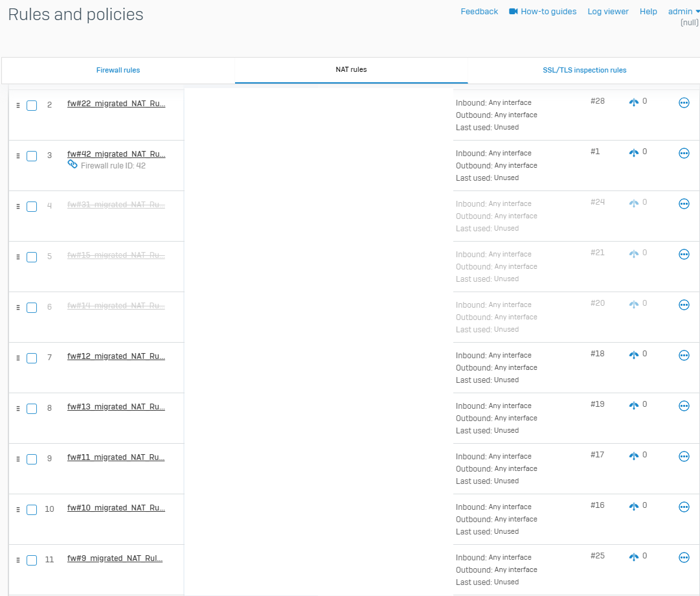Click the drag handle of rule 3
700x596 pixels.
pyautogui.click(x=18, y=156)
